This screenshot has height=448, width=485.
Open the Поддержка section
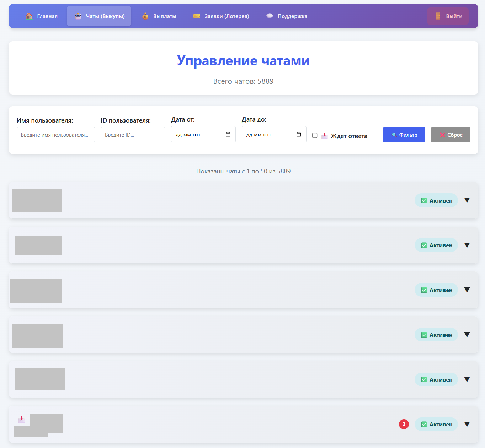(x=287, y=16)
